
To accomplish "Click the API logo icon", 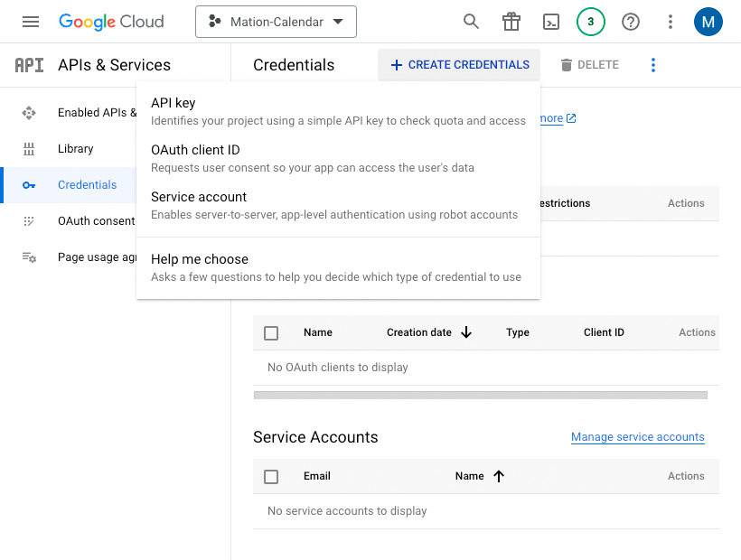I will click(29, 65).
